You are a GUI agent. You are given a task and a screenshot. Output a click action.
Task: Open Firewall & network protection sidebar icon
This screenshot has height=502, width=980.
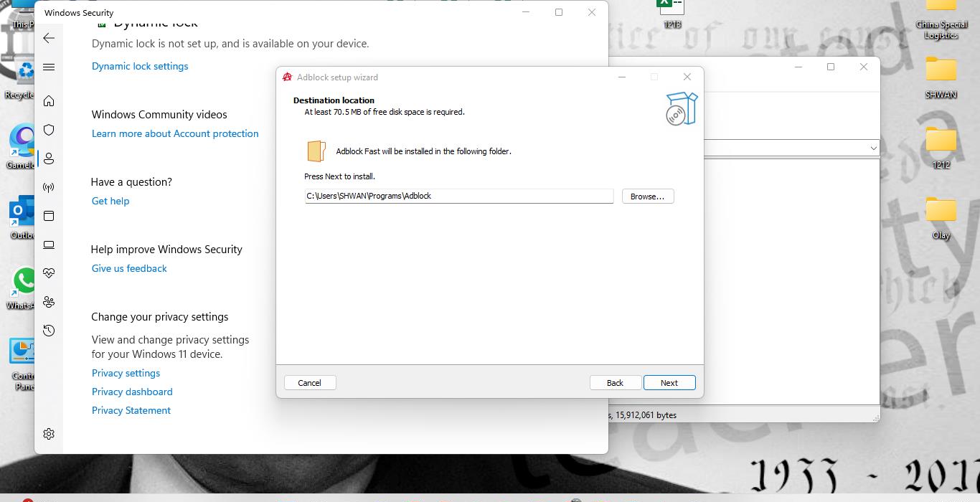(49, 187)
